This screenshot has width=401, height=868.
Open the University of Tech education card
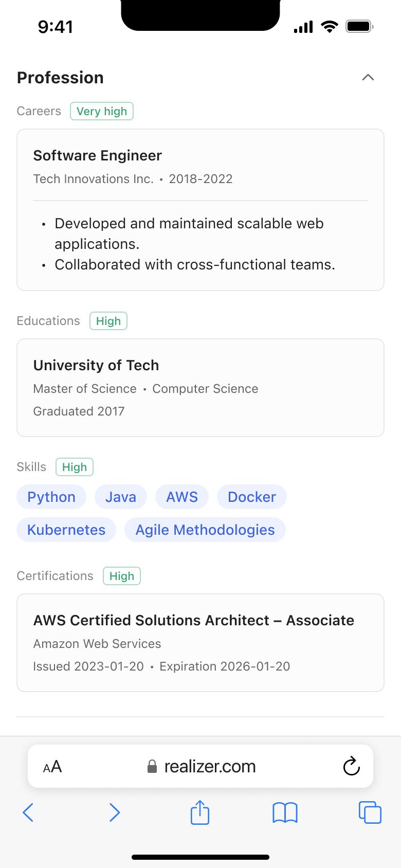[200, 388]
